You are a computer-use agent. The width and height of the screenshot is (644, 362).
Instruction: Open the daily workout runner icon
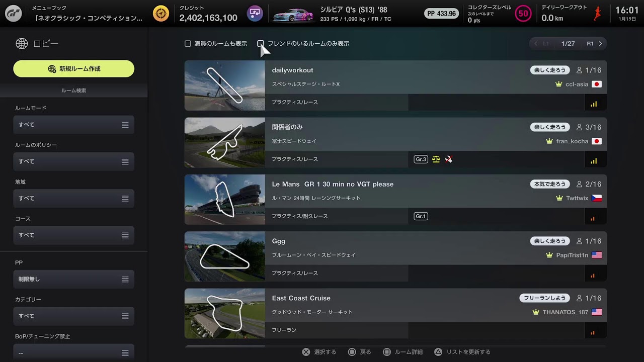(x=598, y=14)
